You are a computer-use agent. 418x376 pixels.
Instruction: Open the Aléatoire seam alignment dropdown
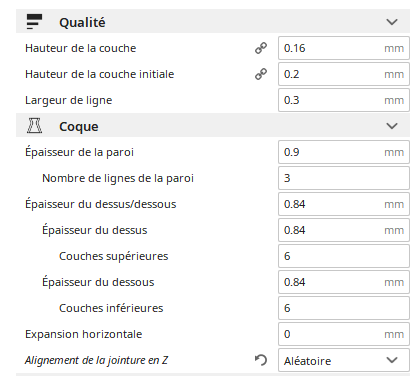[x=344, y=360]
